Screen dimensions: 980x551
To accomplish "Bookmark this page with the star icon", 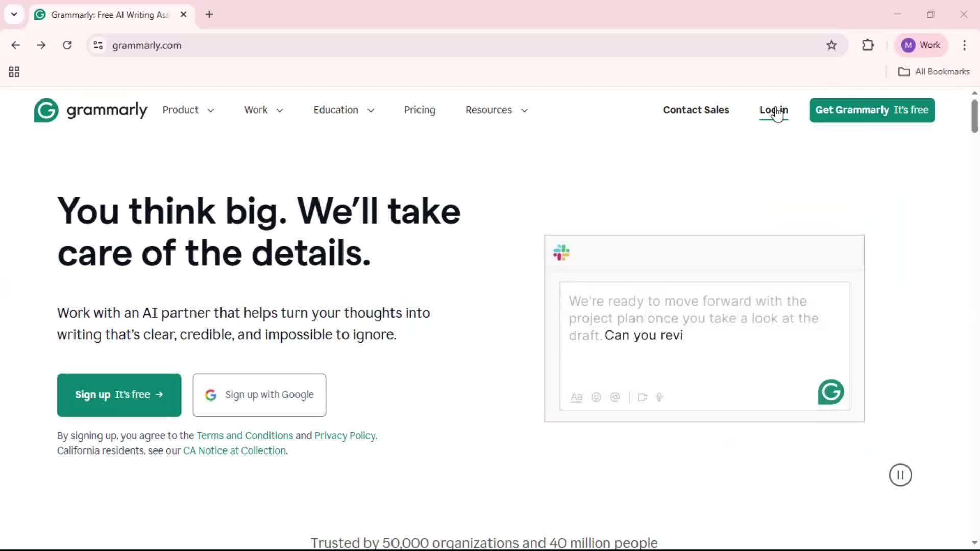I will point(831,45).
